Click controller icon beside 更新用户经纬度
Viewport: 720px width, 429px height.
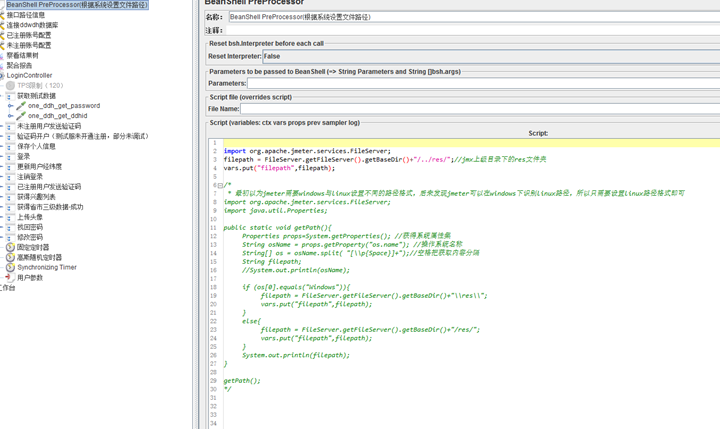11,167
